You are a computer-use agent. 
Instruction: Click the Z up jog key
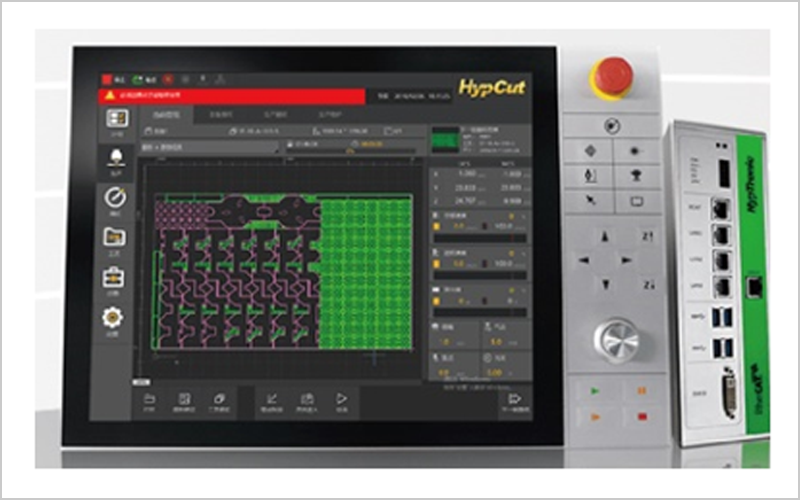coord(647,236)
